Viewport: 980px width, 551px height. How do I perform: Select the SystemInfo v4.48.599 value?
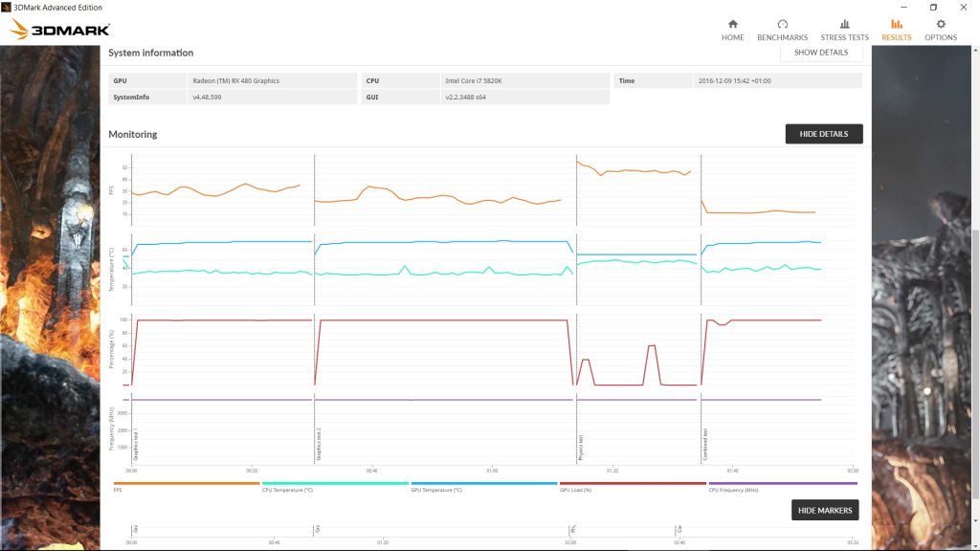pyautogui.click(x=207, y=97)
